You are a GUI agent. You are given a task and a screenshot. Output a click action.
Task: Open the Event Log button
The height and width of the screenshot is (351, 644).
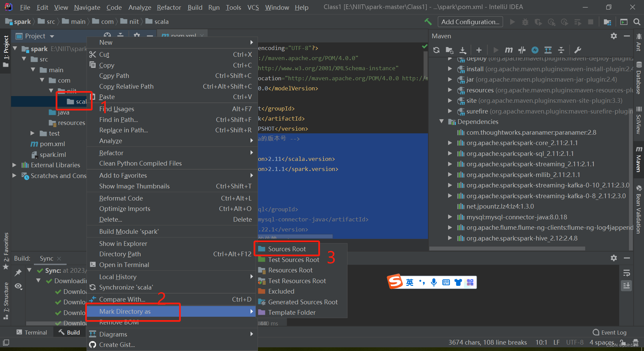point(609,333)
